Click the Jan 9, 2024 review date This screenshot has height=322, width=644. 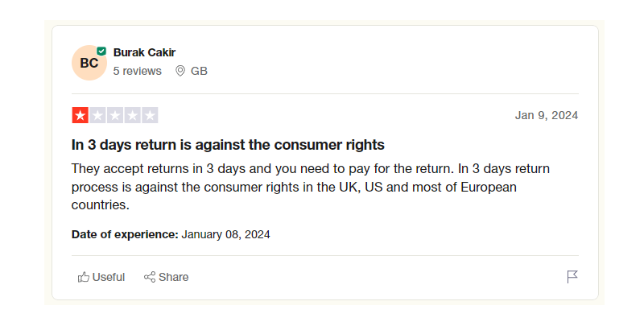pyautogui.click(x=547, y=115)
